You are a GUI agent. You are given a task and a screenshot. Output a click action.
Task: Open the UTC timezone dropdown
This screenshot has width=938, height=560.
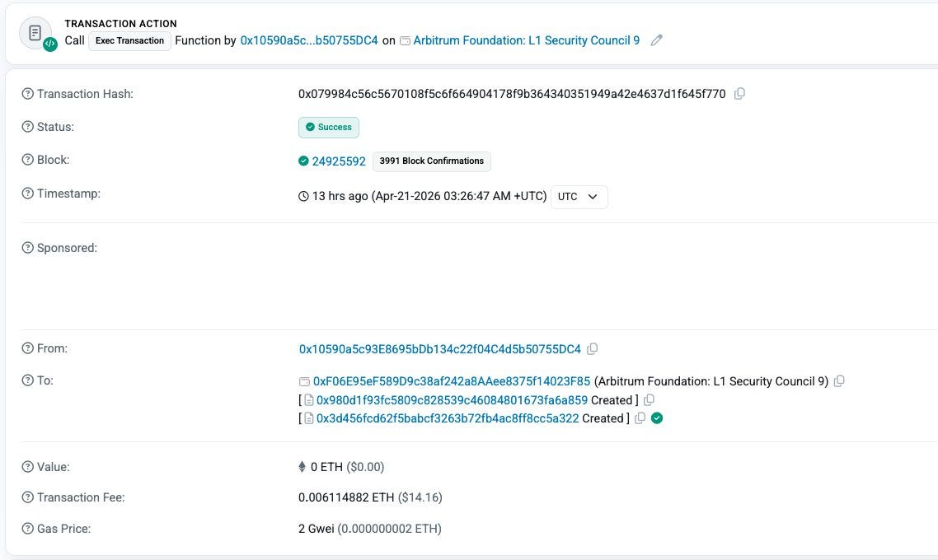[x=579, y=197]
